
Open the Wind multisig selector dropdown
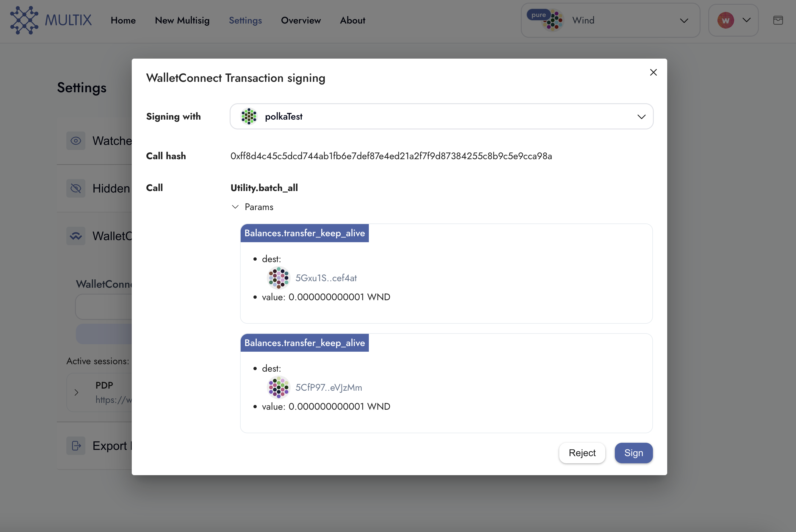pyautogui.click(x=610, y=20)
